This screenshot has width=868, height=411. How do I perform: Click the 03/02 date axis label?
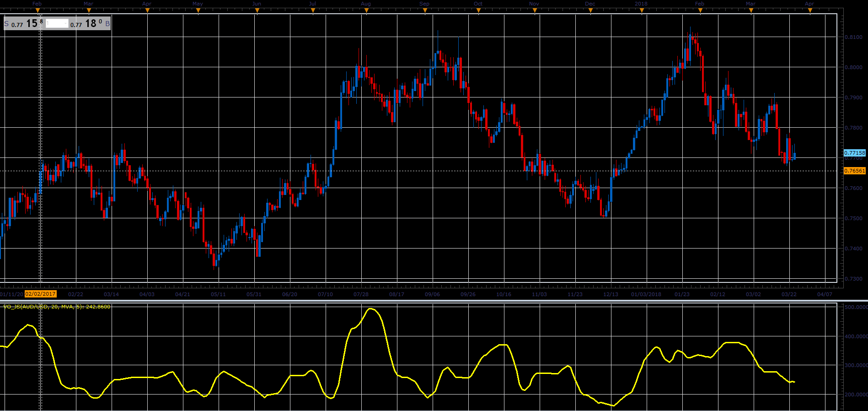pyautogui.click(x=754, y=294)
